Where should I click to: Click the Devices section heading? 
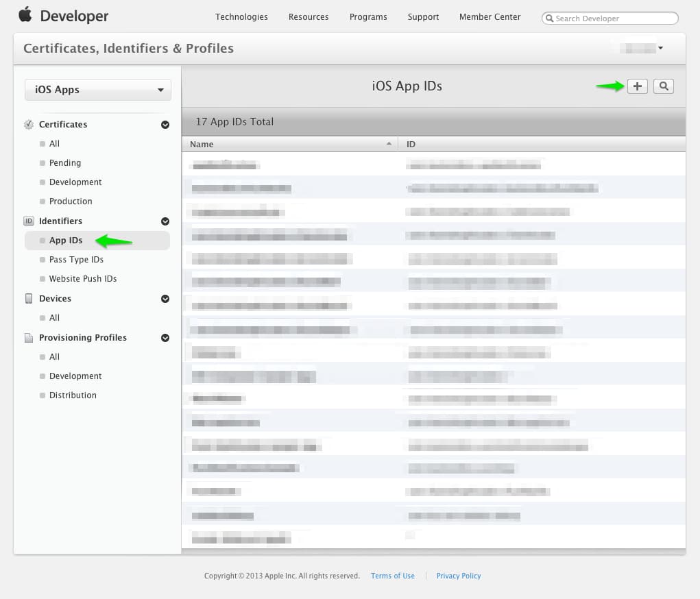(x=55, y=299)
